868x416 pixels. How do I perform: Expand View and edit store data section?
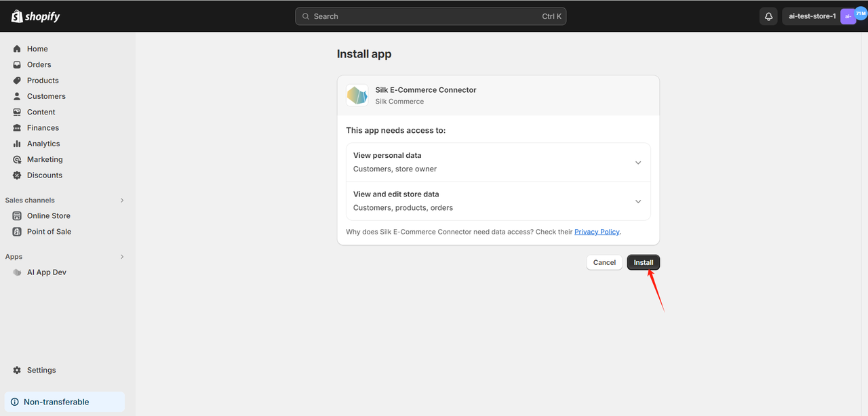(x=637, y=201)
